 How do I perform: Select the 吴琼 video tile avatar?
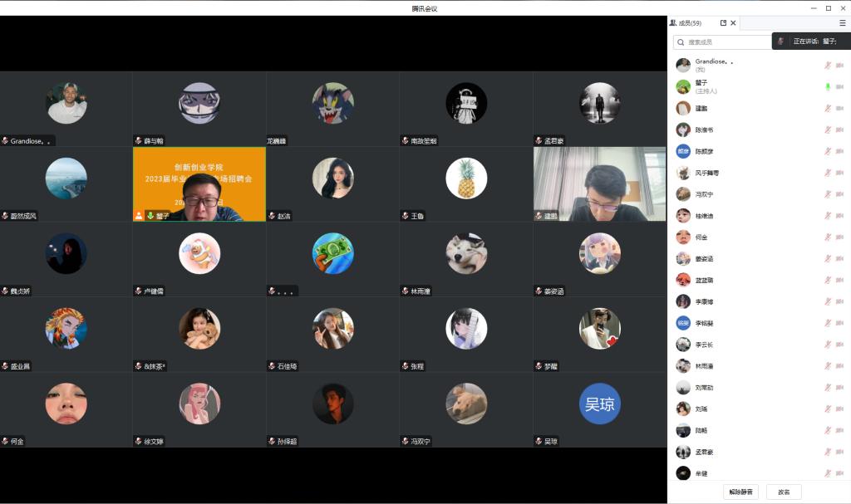[599, 404]
